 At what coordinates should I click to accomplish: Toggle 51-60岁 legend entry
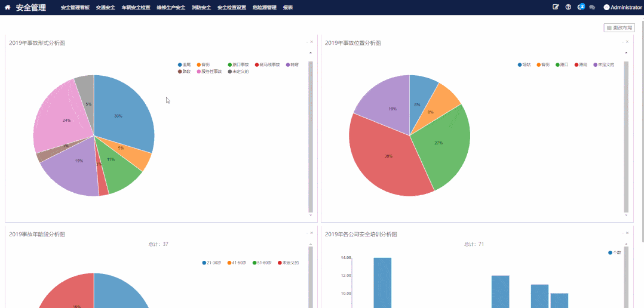(262, 263)
